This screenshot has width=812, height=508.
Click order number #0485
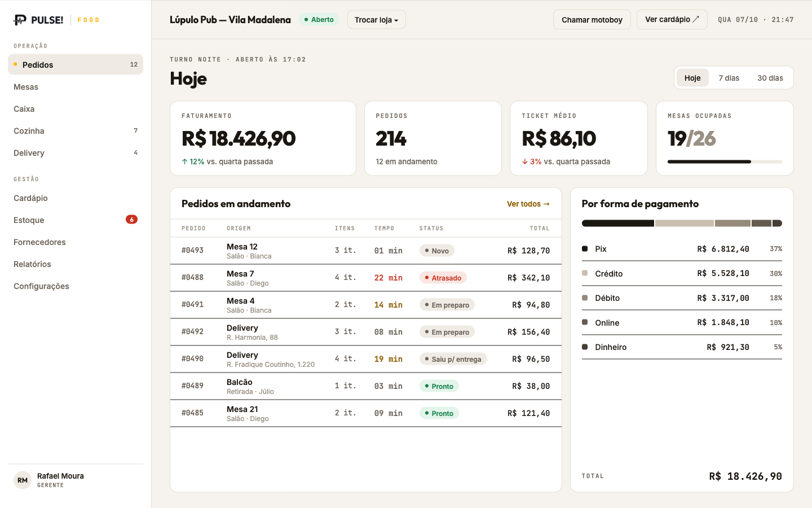[192, 413]
